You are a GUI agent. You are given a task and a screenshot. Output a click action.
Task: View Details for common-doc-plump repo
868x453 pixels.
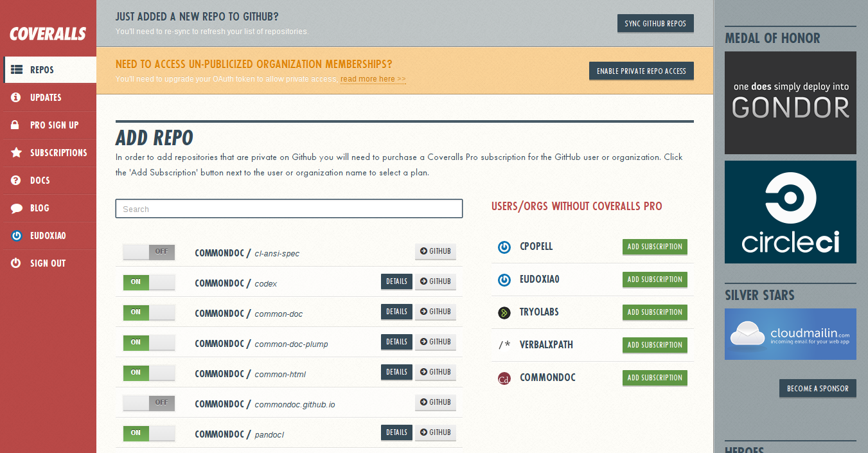[x=396, y=342]
